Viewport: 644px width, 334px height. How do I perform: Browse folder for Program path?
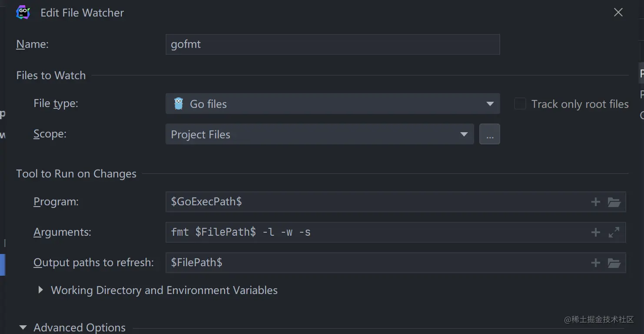tap(614, 202)
